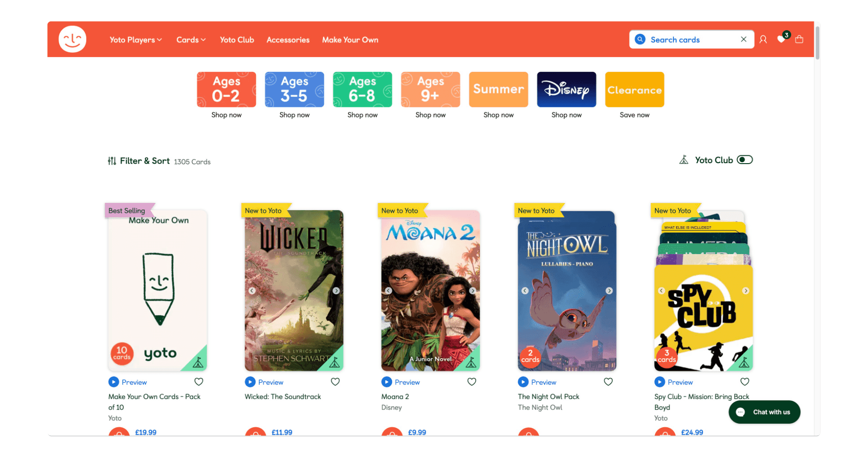
Task: Play preview of Wicked: The Soundtrack
Action: [x=264, y=382]
